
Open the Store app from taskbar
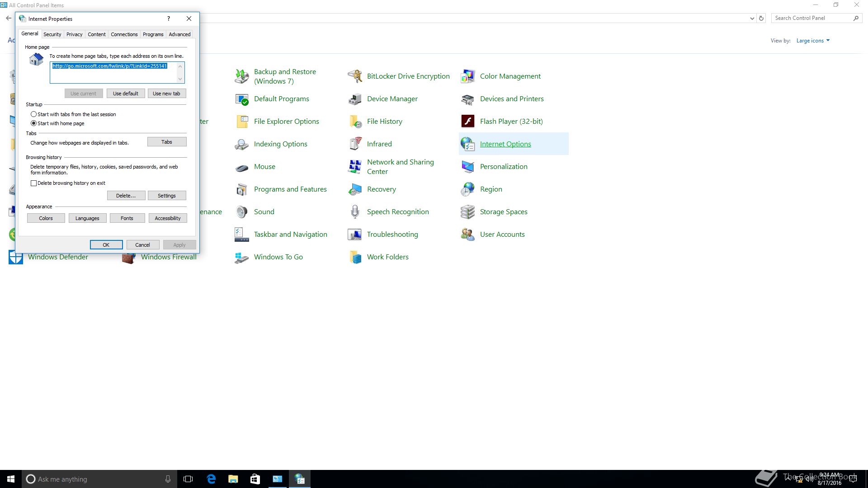click(255, 479)
